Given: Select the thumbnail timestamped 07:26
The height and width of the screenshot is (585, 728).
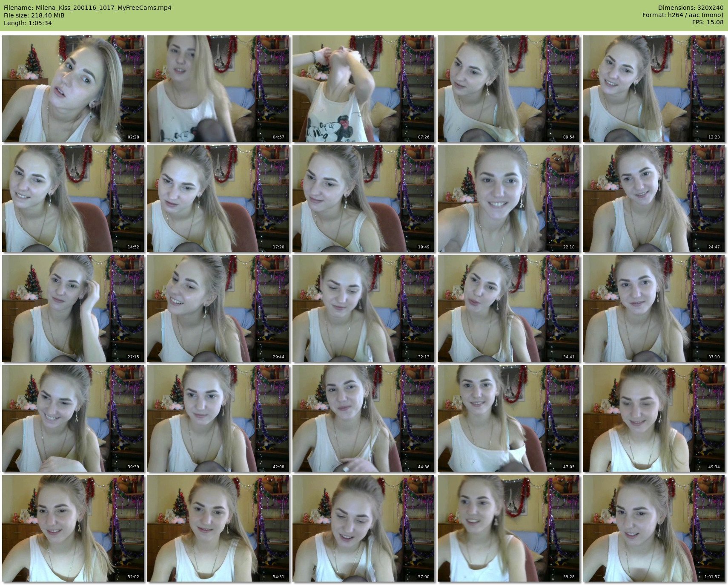Looking at the screenshot, I should [x=363, y=89].
